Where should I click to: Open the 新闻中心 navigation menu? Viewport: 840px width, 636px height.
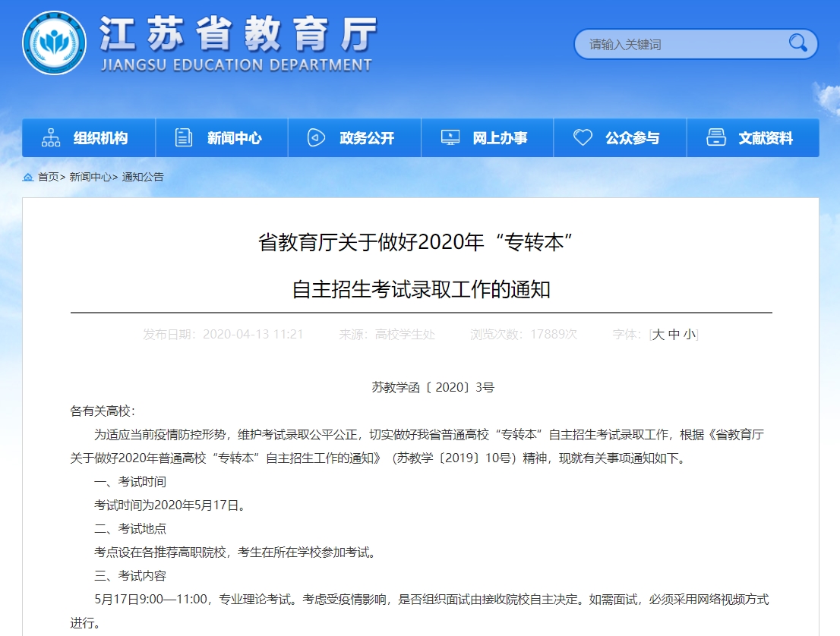click(221, 137)
